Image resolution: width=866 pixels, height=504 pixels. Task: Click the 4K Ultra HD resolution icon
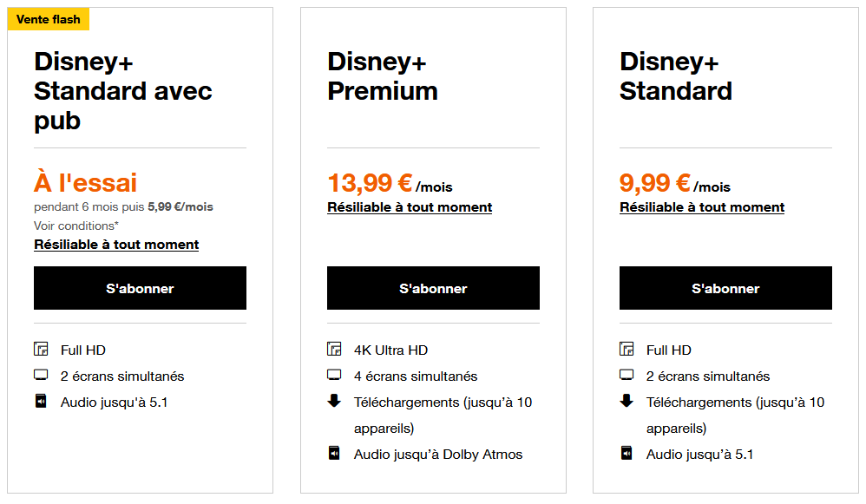point(334,349)
